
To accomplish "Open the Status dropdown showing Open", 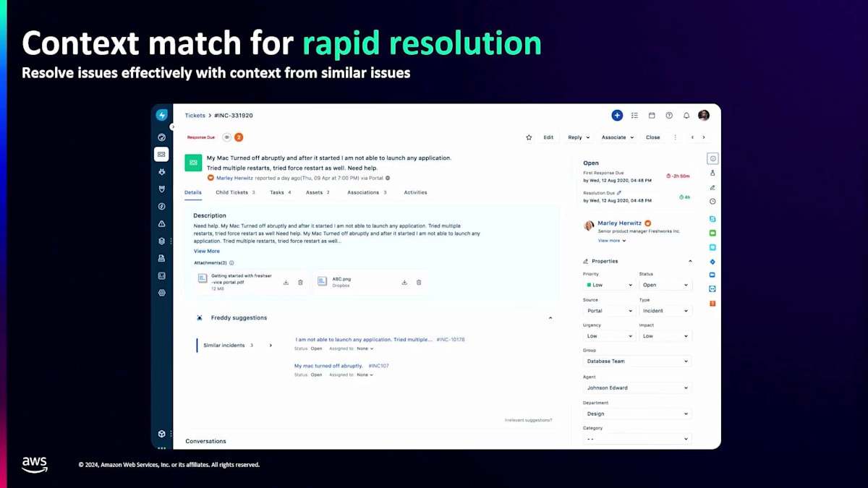I will pyautogui.click(x=665, y=285).
